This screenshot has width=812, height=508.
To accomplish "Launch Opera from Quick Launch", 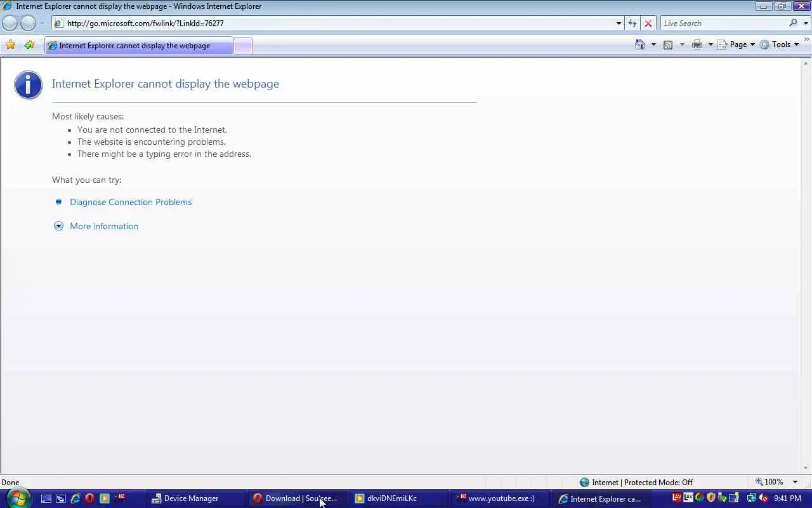I will tap(89, 498).
